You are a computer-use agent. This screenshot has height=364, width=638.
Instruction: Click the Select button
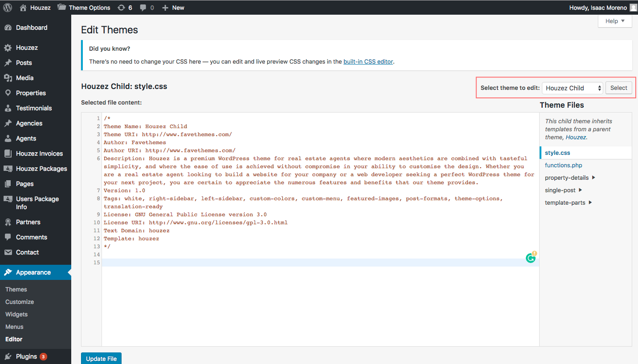pos(618,88)
